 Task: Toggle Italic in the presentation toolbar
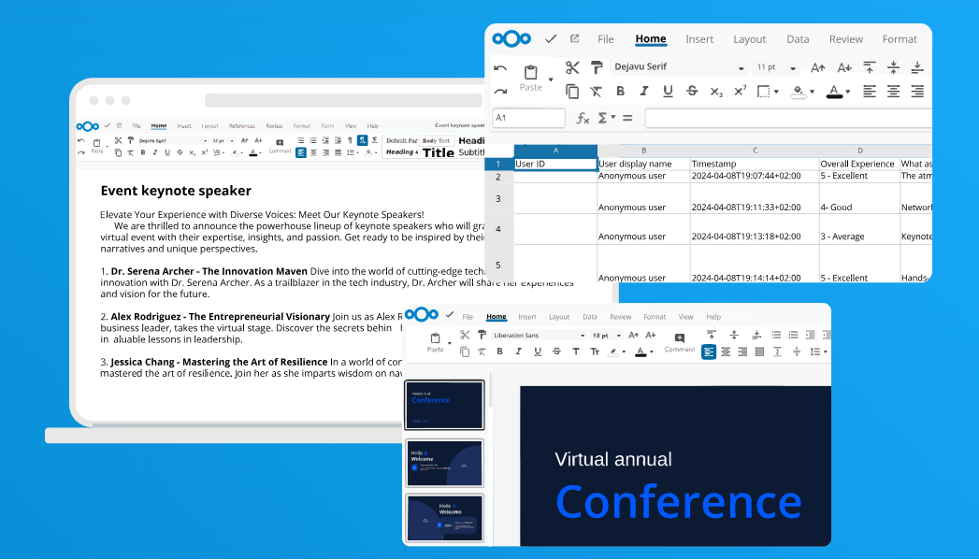coord(518,352)
